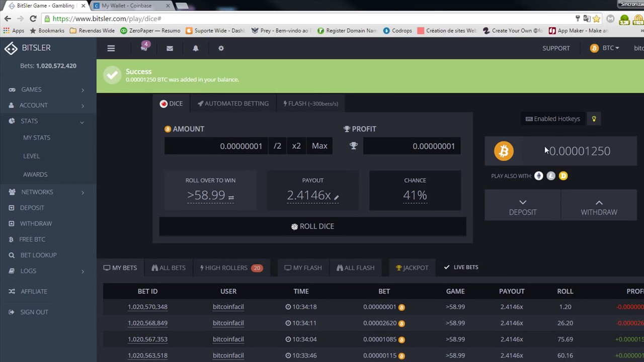The image size is (644, 362).
Task: Click the hotkeys lightbulb icon
Action: click(x=594, y=119)
